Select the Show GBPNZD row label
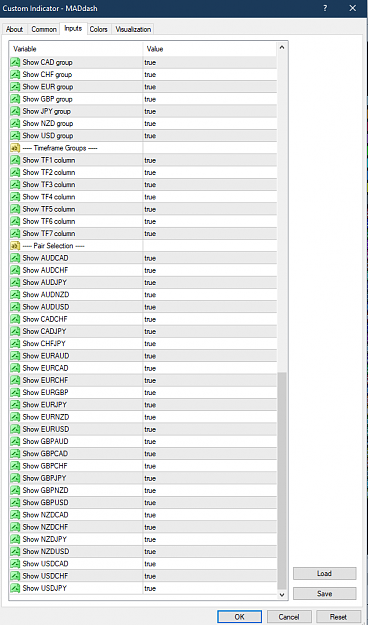Screen dimensions: 368x625 (x=45, y=490)
